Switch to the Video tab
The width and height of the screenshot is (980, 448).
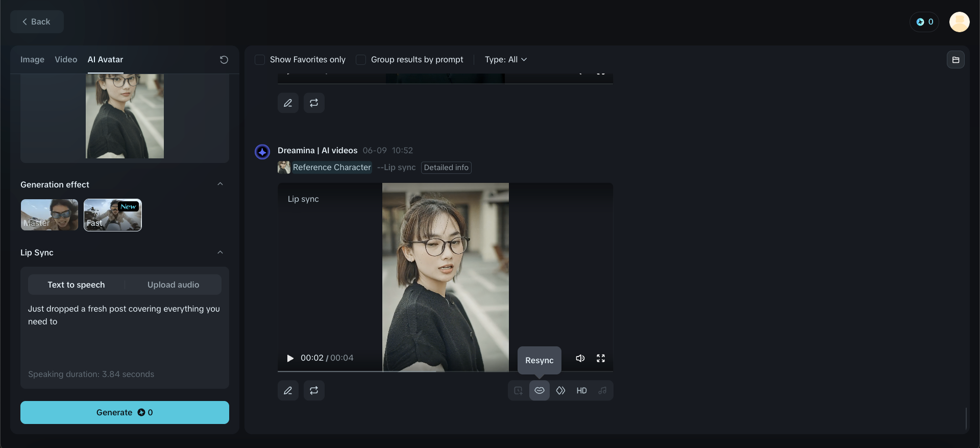pos(66,60)
